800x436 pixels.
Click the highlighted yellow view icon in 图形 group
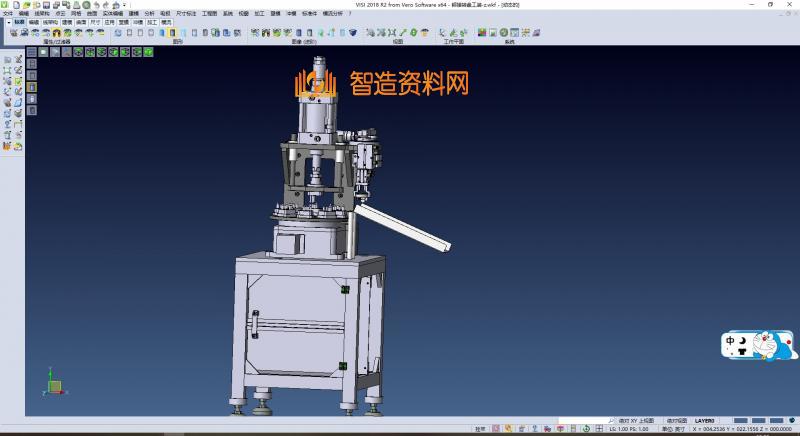tap(173, 33)
